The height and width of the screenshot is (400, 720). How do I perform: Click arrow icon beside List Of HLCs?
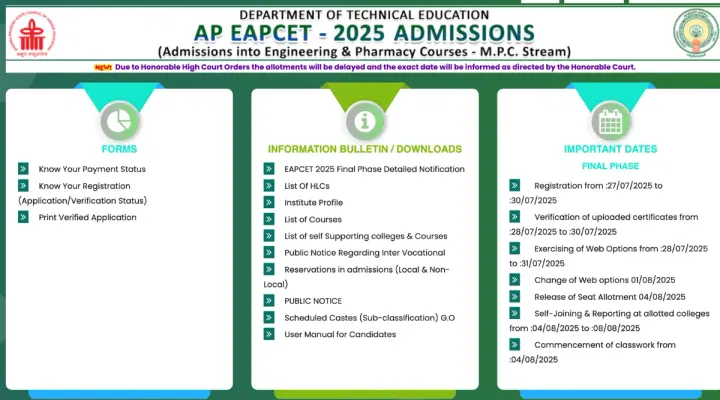coord(269,186)
